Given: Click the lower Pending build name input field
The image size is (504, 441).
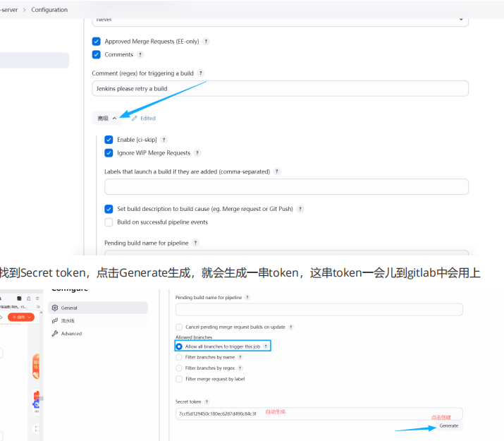Looking at the screenshot, I should pyautogui.click(x=319, y=310).
